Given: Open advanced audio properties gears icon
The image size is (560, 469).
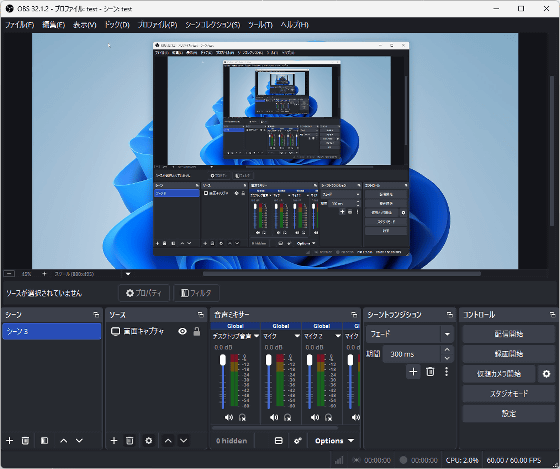Looking at the screenshot, I should point(298,441).
